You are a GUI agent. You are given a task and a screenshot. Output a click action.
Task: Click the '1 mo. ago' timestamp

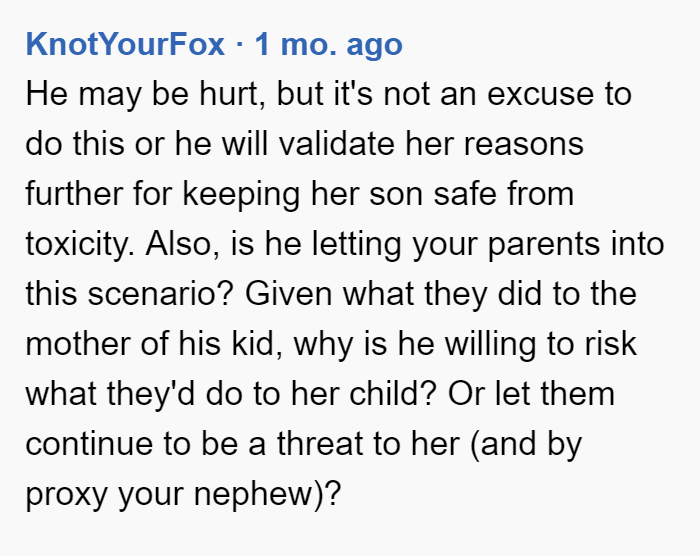pyautogui.click(x=329, y=45)
